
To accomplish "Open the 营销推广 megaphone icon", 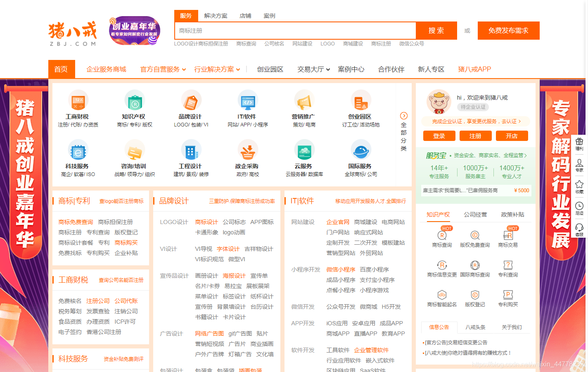I will [304, 100].
